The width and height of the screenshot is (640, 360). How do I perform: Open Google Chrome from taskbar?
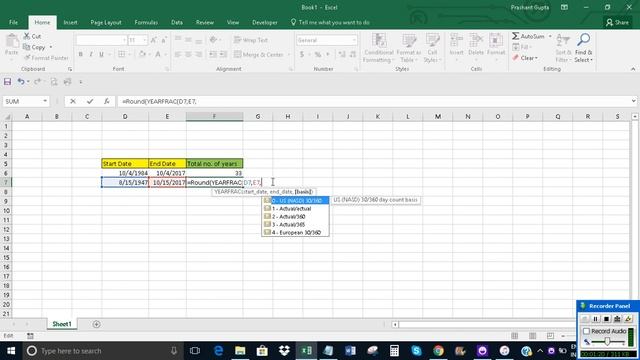point(438,351)
